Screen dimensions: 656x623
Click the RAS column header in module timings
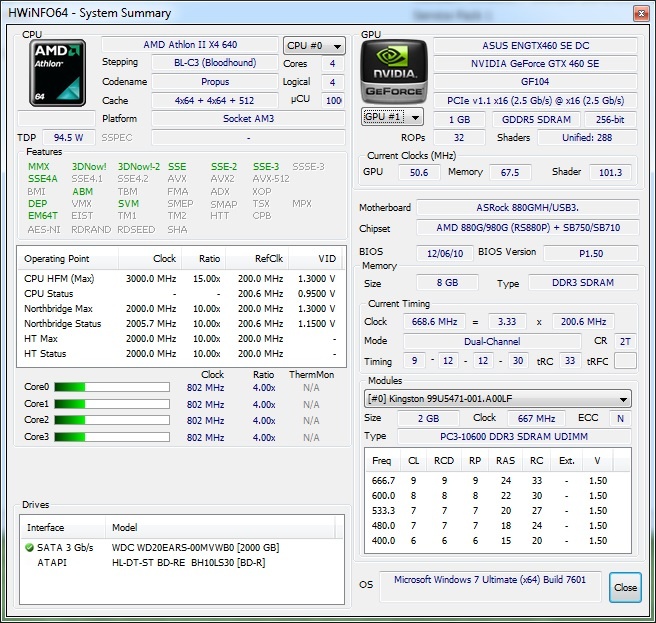point(505,461)
